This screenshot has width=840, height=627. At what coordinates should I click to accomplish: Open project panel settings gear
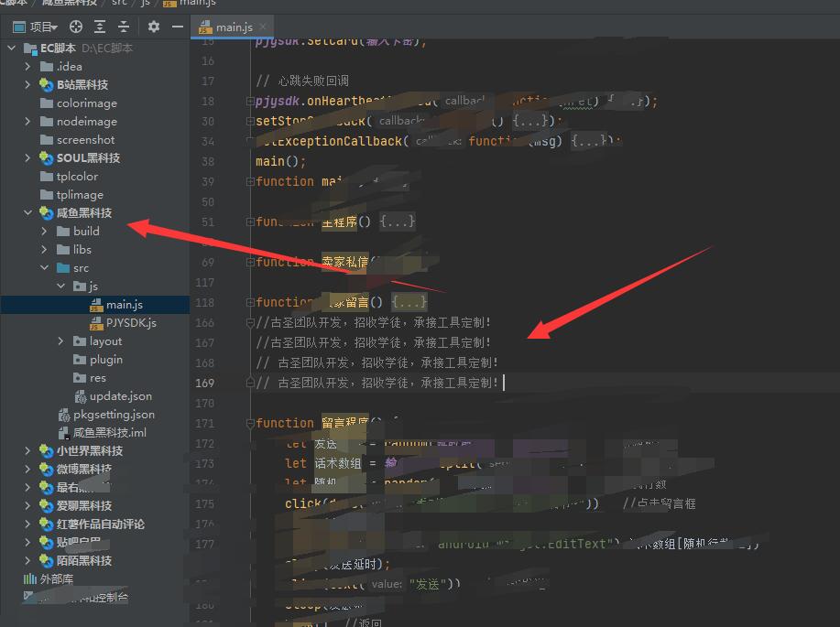(154, 27)
